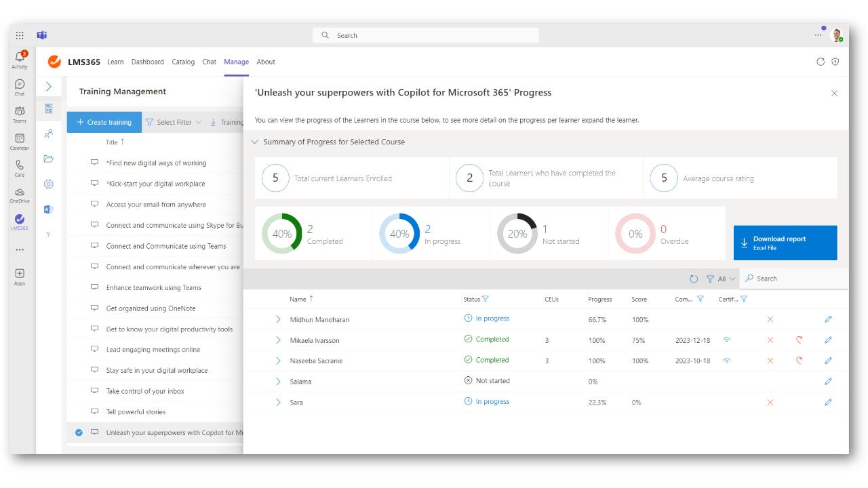
Task: Expand Naseeba Sacranie's learner row
Action: [278, 361]
